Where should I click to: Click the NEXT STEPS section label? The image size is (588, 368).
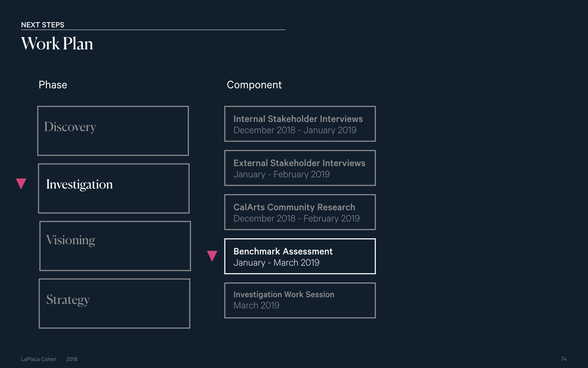(x=43, y=25)
